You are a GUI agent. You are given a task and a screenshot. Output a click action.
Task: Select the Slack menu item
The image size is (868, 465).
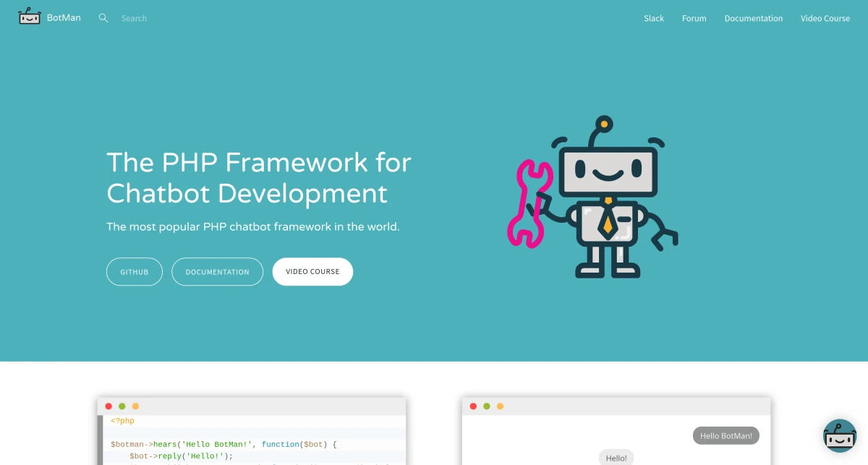[x=653, y=18]
